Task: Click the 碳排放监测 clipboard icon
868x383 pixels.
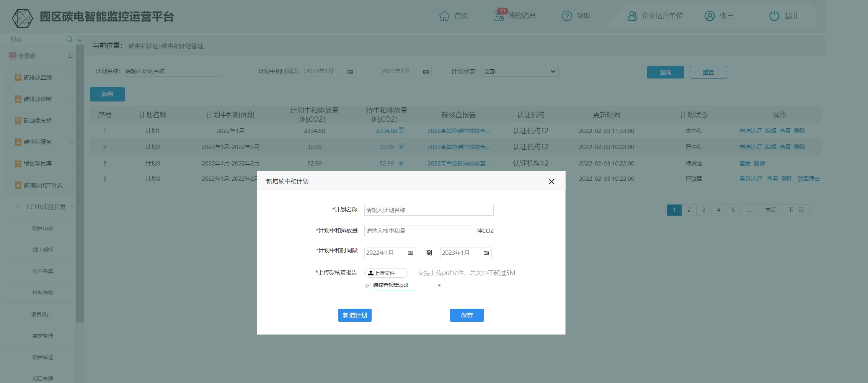Action: (18, 77)
